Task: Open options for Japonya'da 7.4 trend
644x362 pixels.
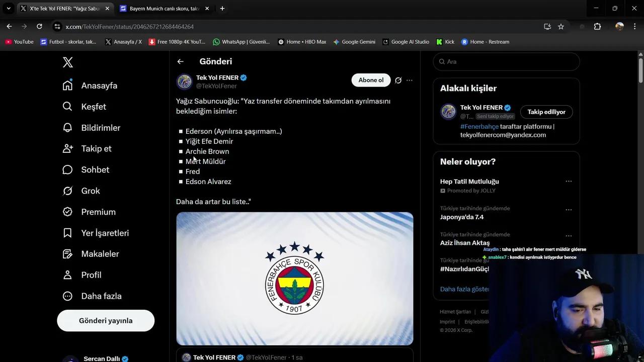Action: 569,210
